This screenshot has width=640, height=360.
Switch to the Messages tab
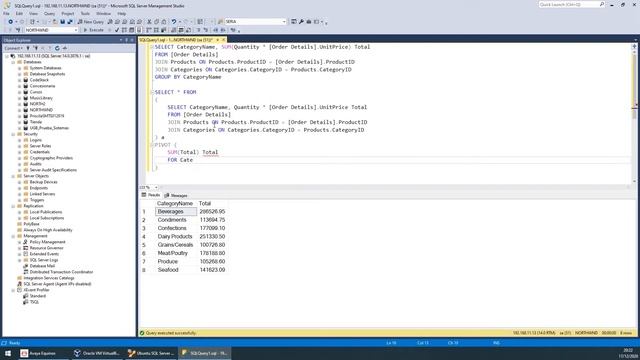pyautogui.click(x=176, y=195)
